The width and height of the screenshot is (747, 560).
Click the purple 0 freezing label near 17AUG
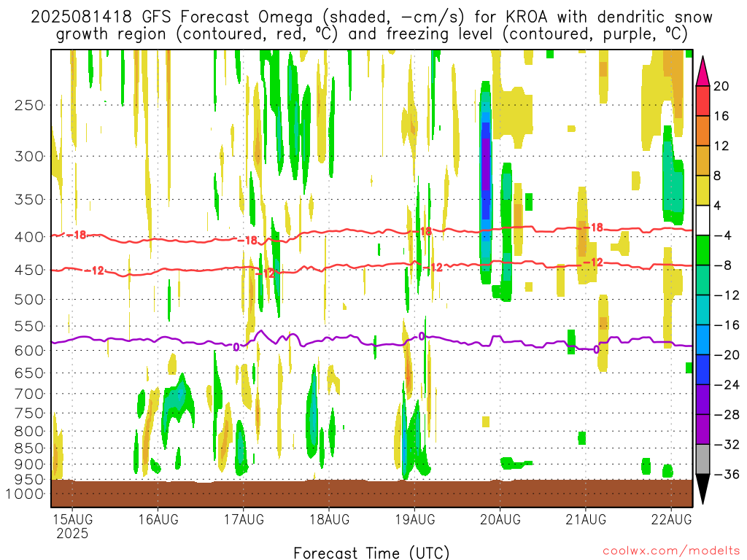236,347
